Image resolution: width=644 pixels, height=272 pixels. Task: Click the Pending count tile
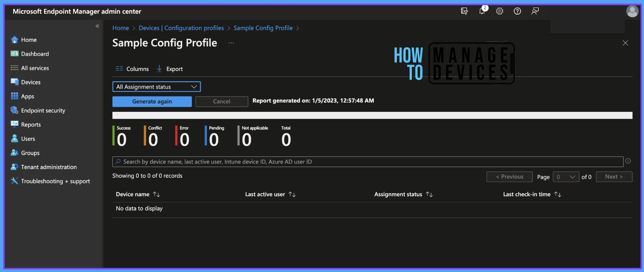point(215,136)
